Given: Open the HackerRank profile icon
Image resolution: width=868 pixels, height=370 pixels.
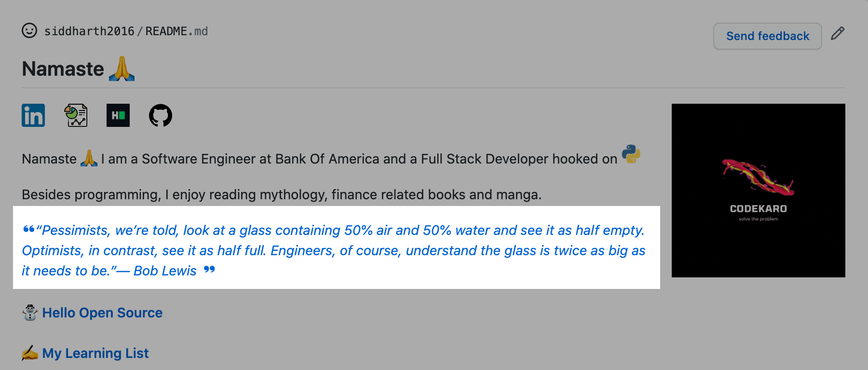Looking at the screenshot, I should pos(118,115).
